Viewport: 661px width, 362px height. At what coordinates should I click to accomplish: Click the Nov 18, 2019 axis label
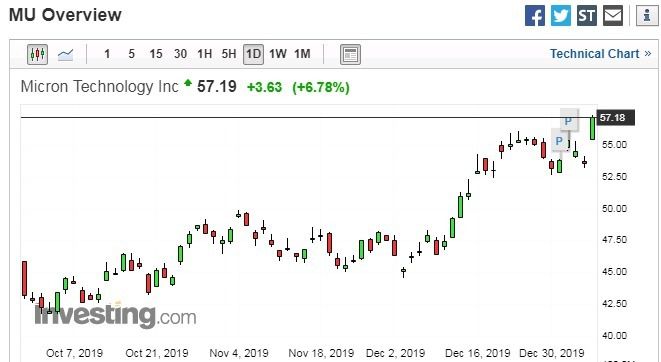coord(321,353)
